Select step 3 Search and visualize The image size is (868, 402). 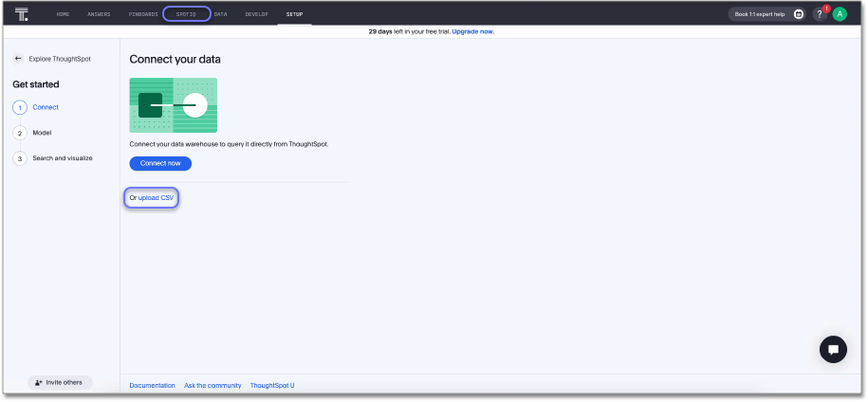(x=63, y=158)
